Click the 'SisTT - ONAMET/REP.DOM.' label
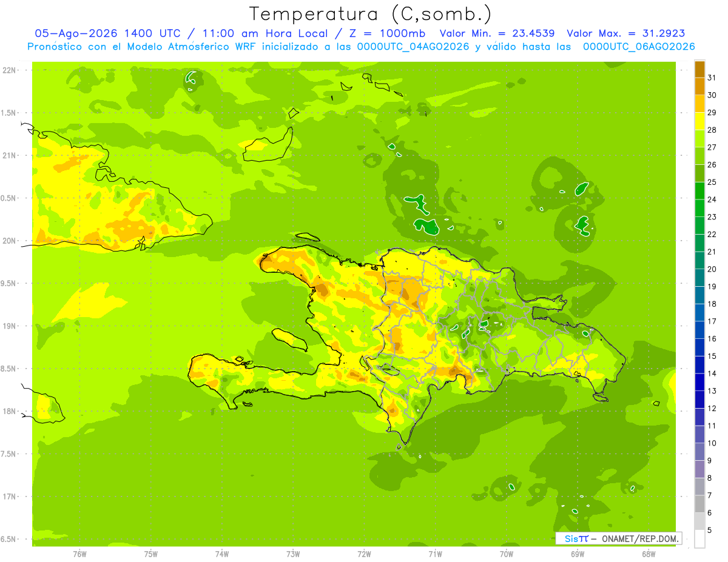The height and width of the screenshot is (562, 728). 619,538
